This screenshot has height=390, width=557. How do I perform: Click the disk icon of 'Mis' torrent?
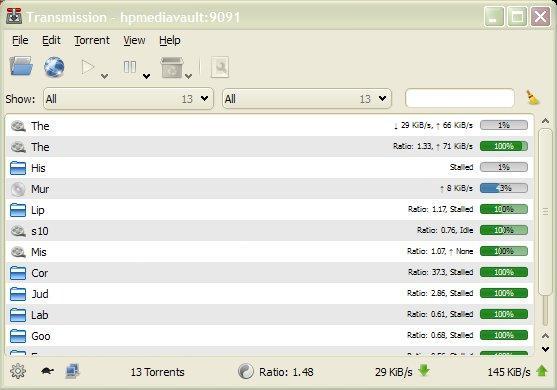click(x=18, y=252)
